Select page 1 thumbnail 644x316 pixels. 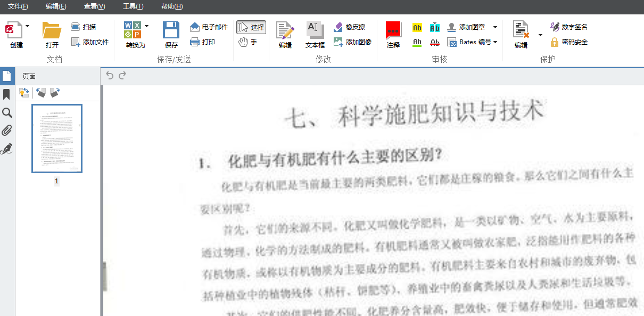(56, 139)
